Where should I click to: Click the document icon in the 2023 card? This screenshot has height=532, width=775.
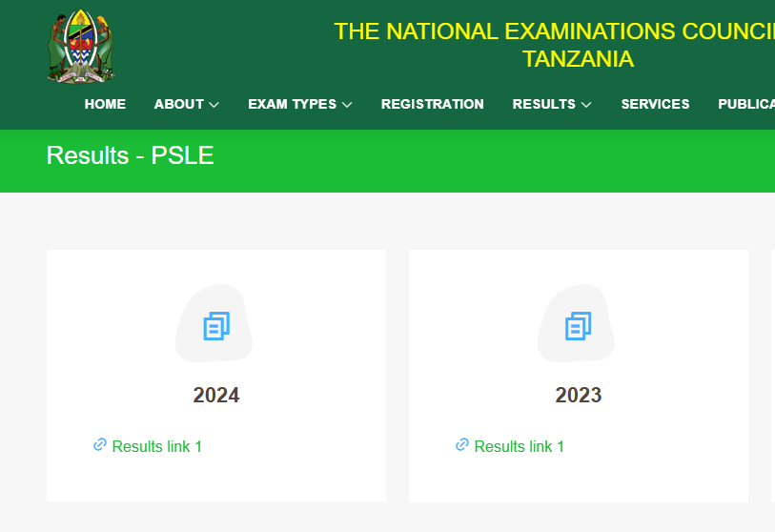[x=579, y=326]
